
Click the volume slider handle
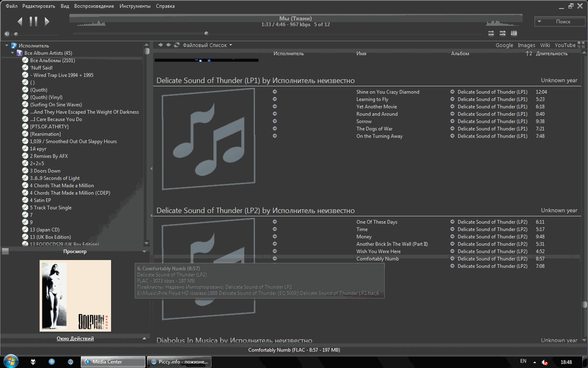point(16,34)
